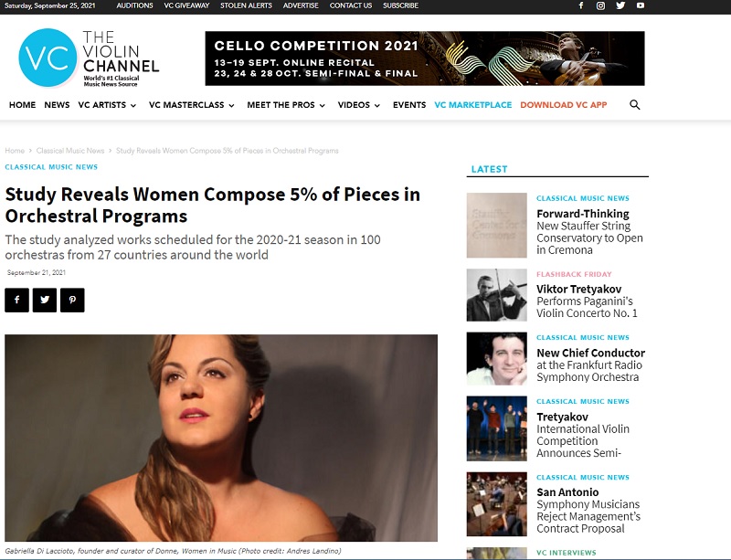Image resolution: width=731 pixels, height=560 pixels.
Task: Click the Download VC App link
Action: pos(563,105)
